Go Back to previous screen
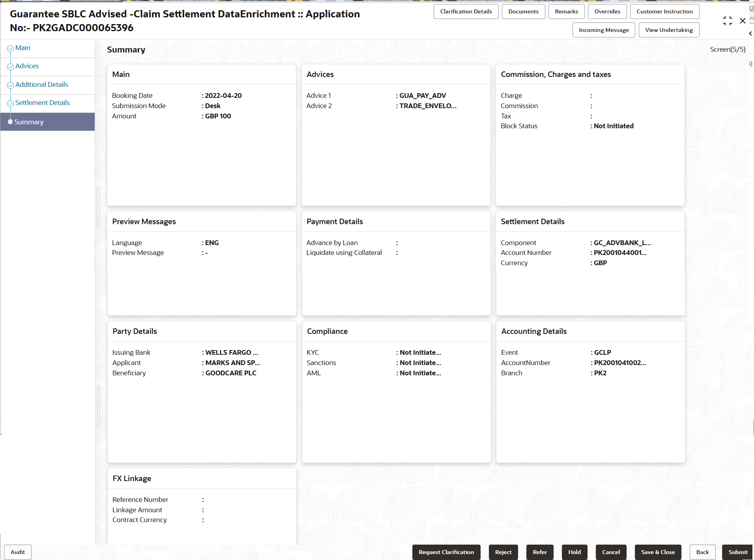Viewport: 754px width, 560px height. pos(702,552)
